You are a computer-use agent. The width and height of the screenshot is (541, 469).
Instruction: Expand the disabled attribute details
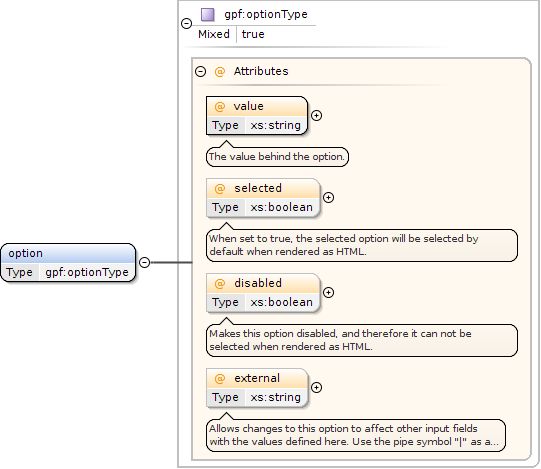328,292
